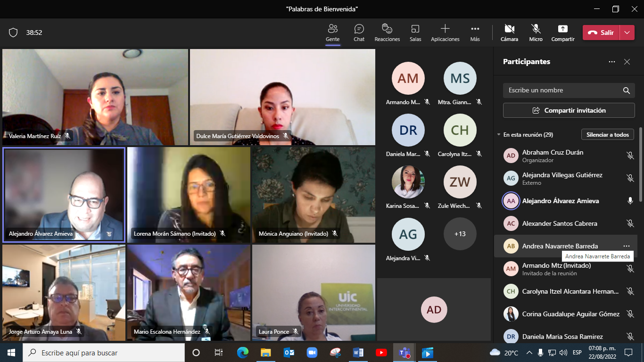The width and height of the screenshot is (644, 362).
Task: Expand the dropdown arrow beside Salir
Action: (x=627, y=33)
